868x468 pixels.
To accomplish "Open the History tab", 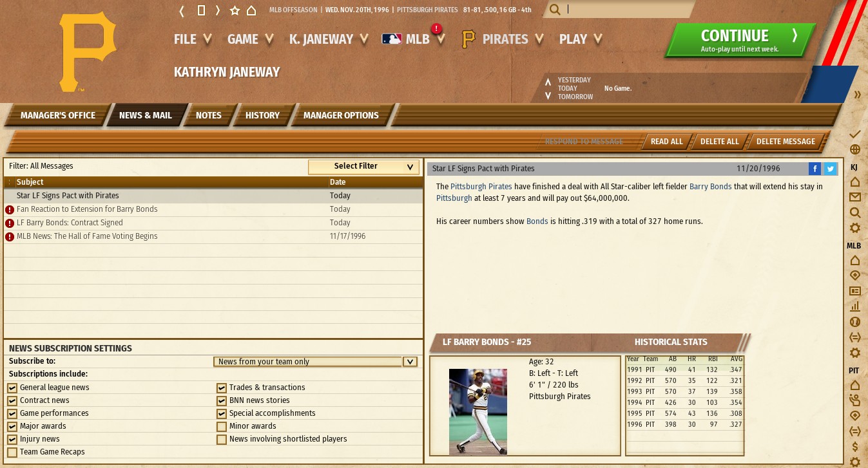I will tap(262, 115).
